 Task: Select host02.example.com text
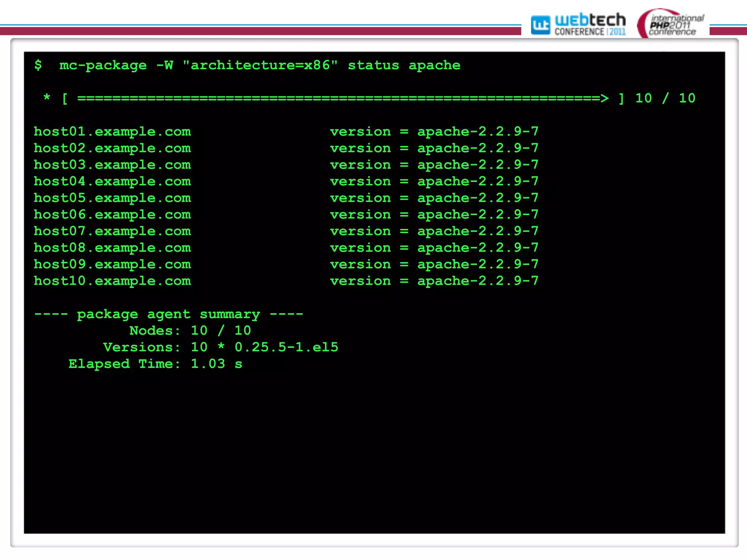coord(112,148)
